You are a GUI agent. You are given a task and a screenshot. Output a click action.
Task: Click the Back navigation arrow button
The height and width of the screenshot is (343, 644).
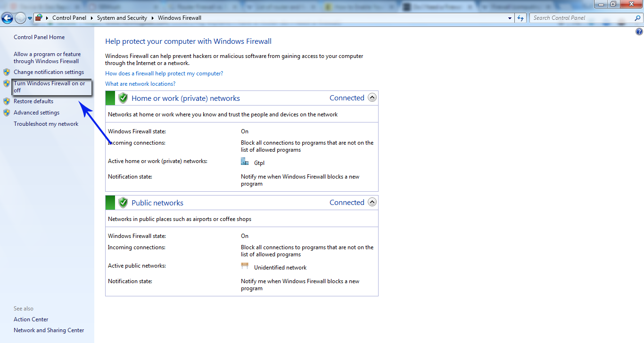[x=7, y=18]
